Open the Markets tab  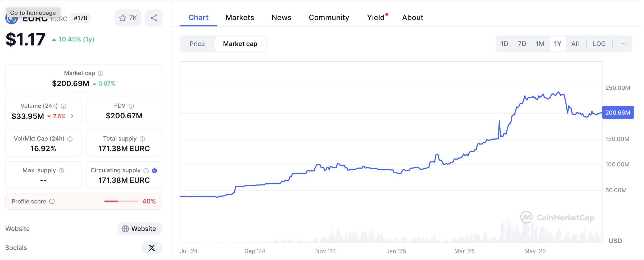tap(240, 18)
